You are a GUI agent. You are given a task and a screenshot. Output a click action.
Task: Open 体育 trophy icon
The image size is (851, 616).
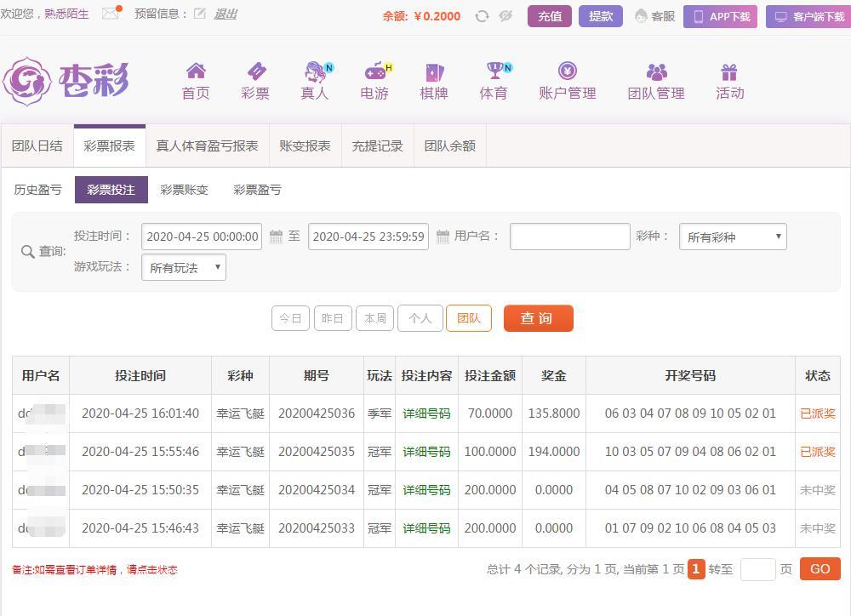494,71
